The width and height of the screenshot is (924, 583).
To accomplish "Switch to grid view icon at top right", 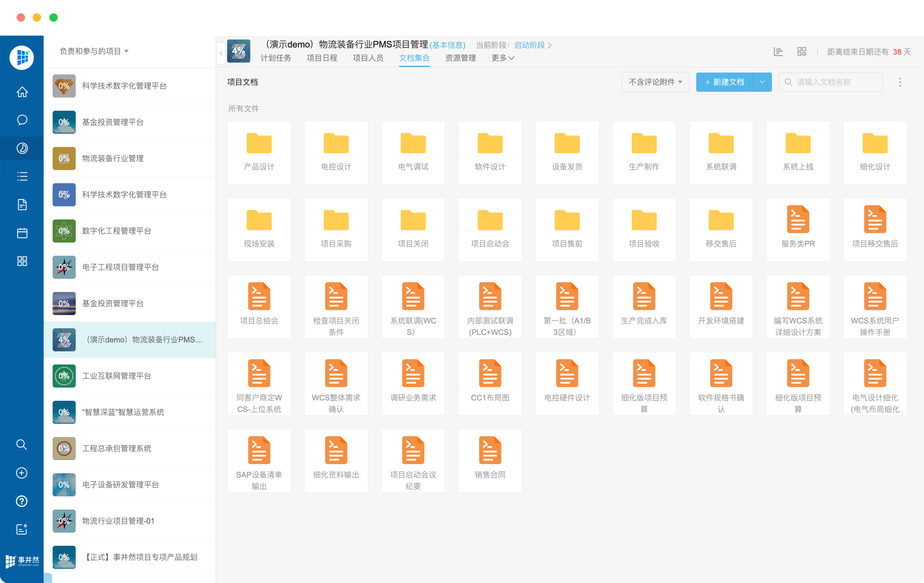I will tap(801, 51).
